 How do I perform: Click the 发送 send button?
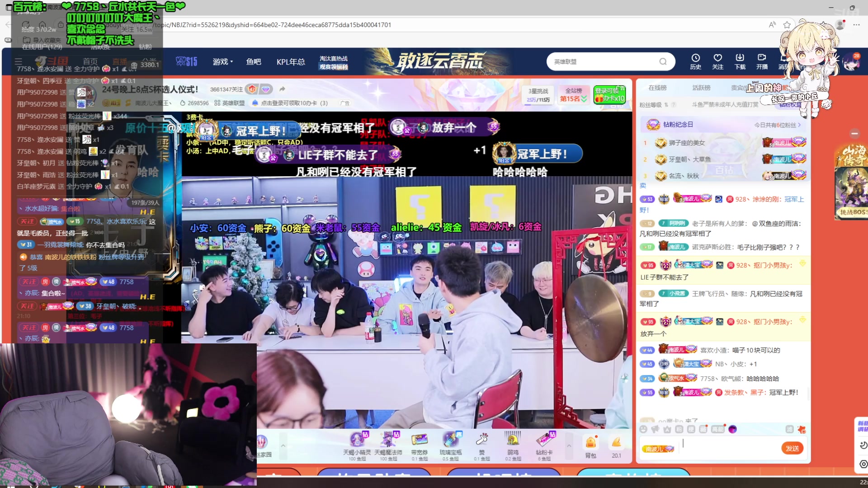792,448
